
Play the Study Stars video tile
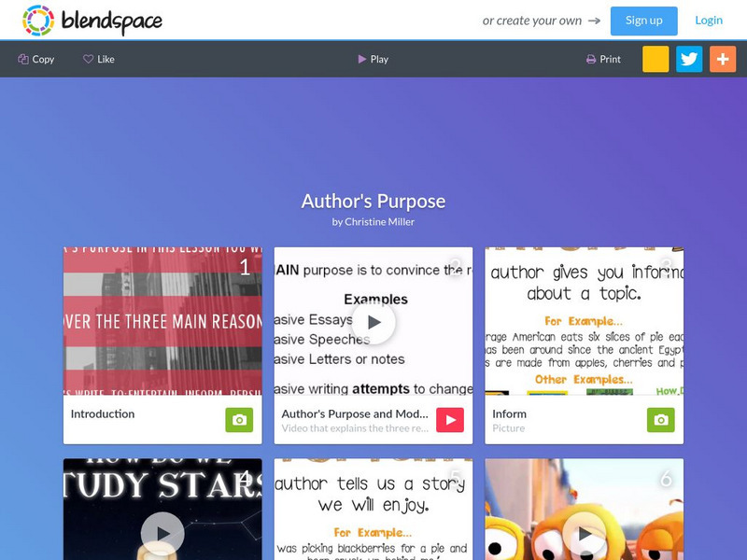pos(162,533)
